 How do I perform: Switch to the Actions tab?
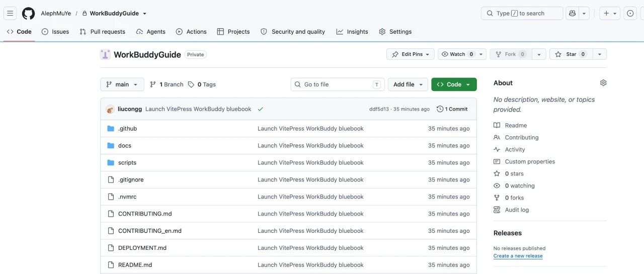click(x=191, y=32)
